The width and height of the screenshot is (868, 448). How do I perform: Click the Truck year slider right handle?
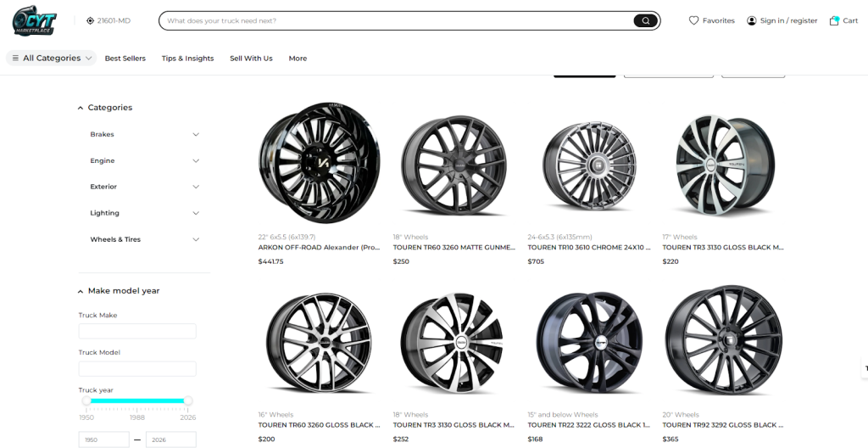[188, 400]
